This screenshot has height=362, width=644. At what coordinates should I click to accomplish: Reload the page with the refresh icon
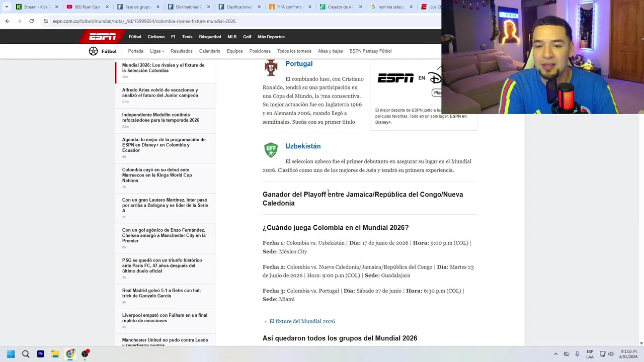[x=31, y=21]
